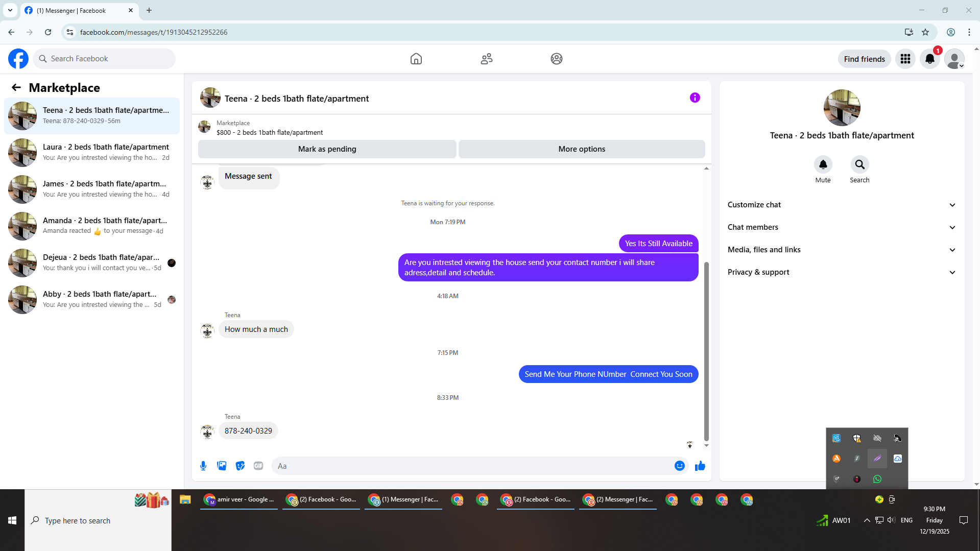980x551 pixels.
Task: Open site information icon in address bar
Action: click(70, 32)
